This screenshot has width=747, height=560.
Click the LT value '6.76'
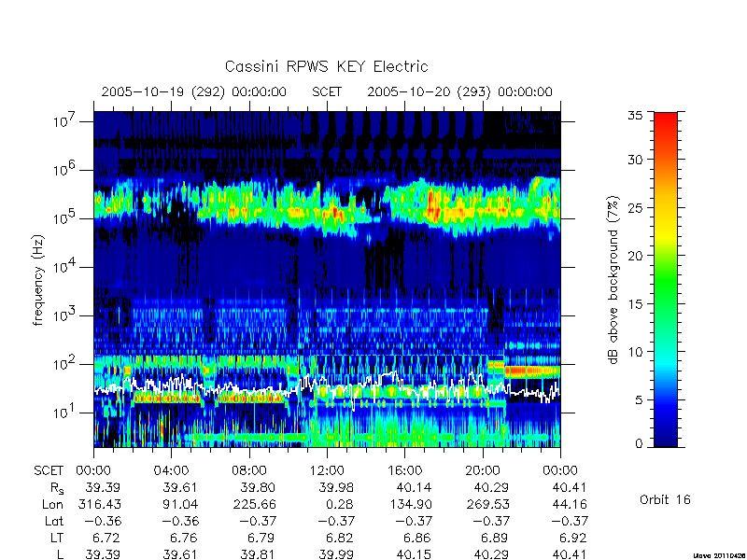click(x=183, y=539)
